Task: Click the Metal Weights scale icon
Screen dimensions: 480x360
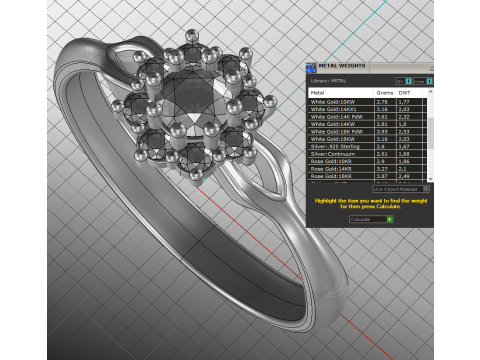Action: tap(311, 67)
